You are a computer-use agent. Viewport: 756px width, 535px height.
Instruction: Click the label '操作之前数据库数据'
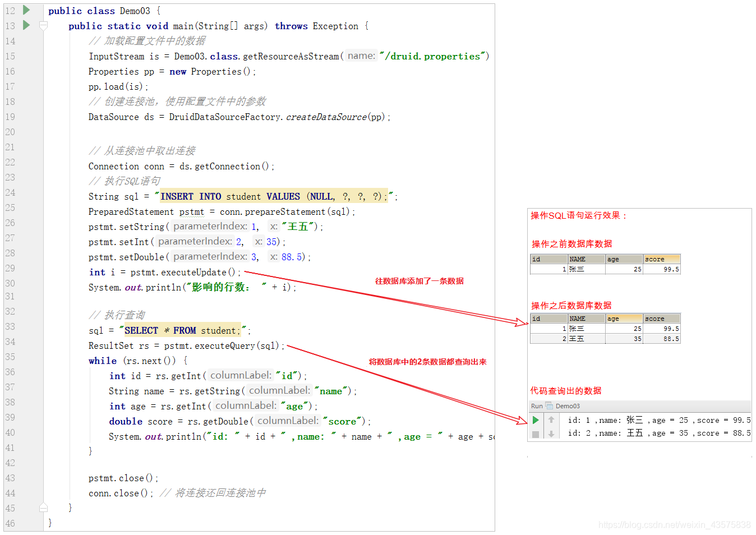point(571,244)
